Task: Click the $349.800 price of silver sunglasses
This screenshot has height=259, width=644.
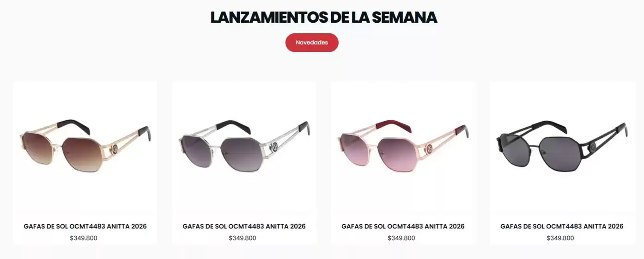Action: (x=243, y=238)
